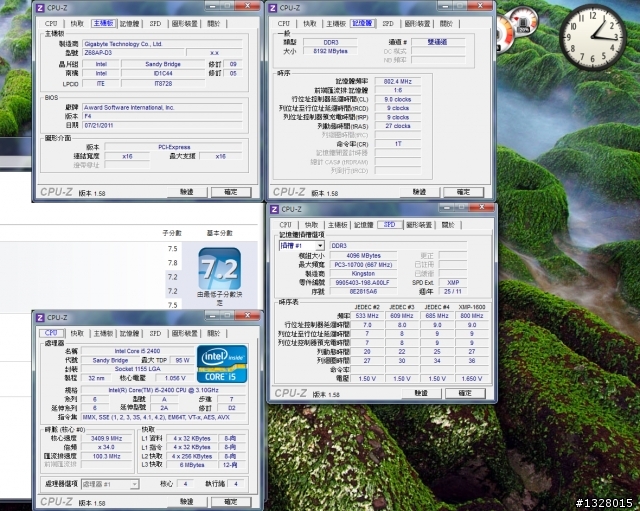The height and width of the screenshot is (511, 640).
Task: Open SPD tab in the mainboard window
Action: tap(155, 24)
